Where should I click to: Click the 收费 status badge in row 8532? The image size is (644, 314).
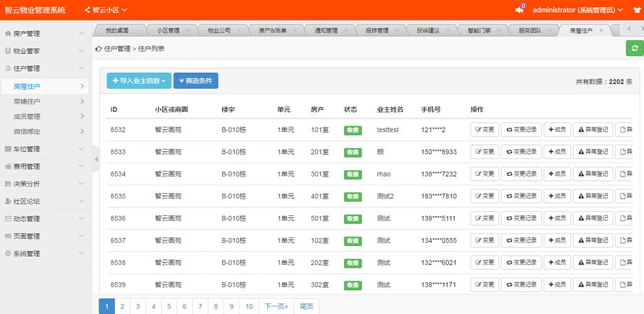click(353, 131)
